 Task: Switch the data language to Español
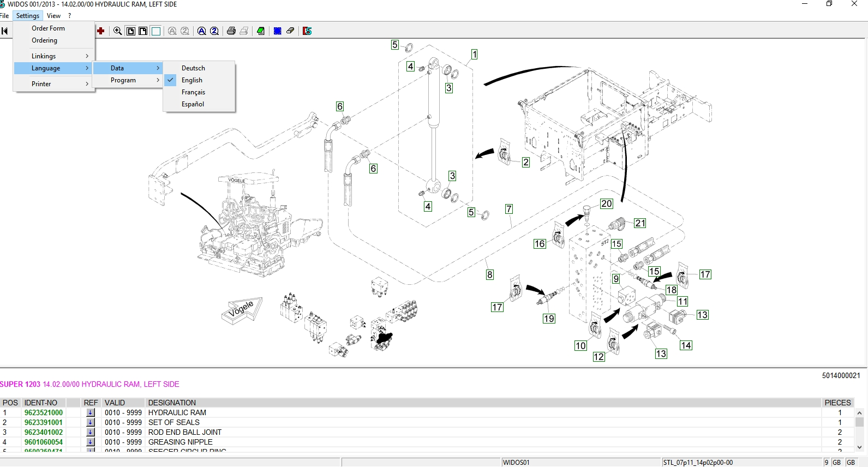[193, 104]
